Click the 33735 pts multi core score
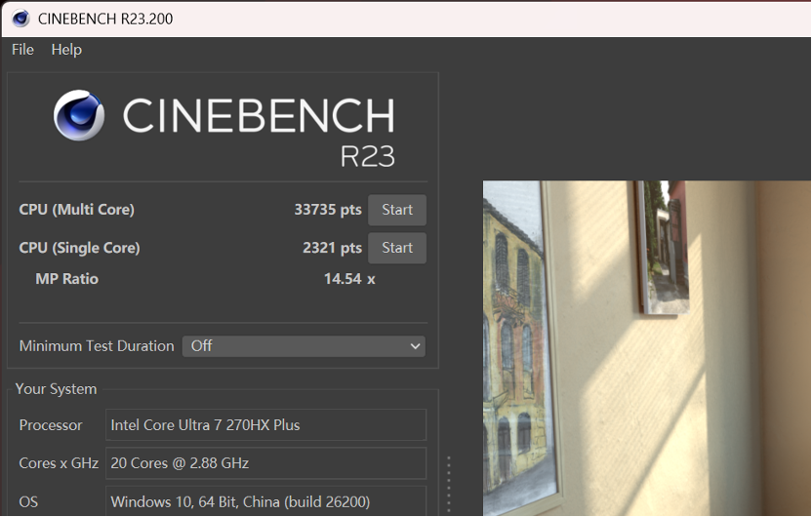Image resolution: width=812 pixels, height=517 pixels. 328,210
